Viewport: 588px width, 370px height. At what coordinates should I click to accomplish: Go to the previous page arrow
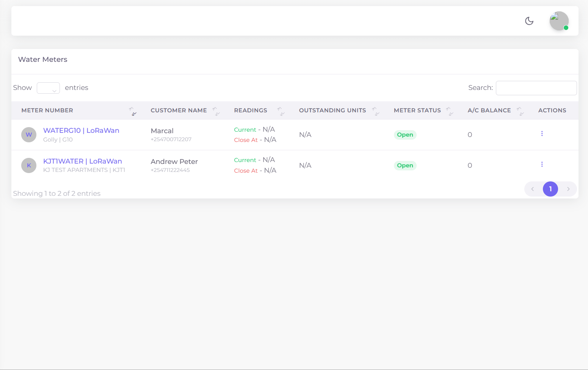point(533,189)
